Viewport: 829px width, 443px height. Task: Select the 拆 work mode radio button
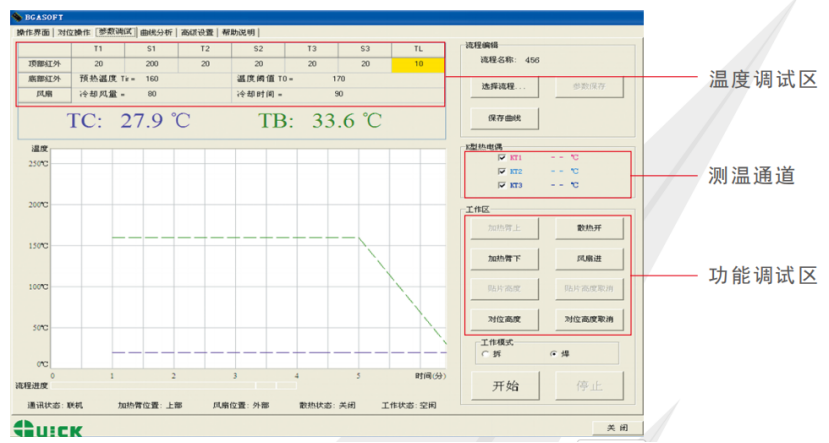pyautogui.click(x=486, y=354)
